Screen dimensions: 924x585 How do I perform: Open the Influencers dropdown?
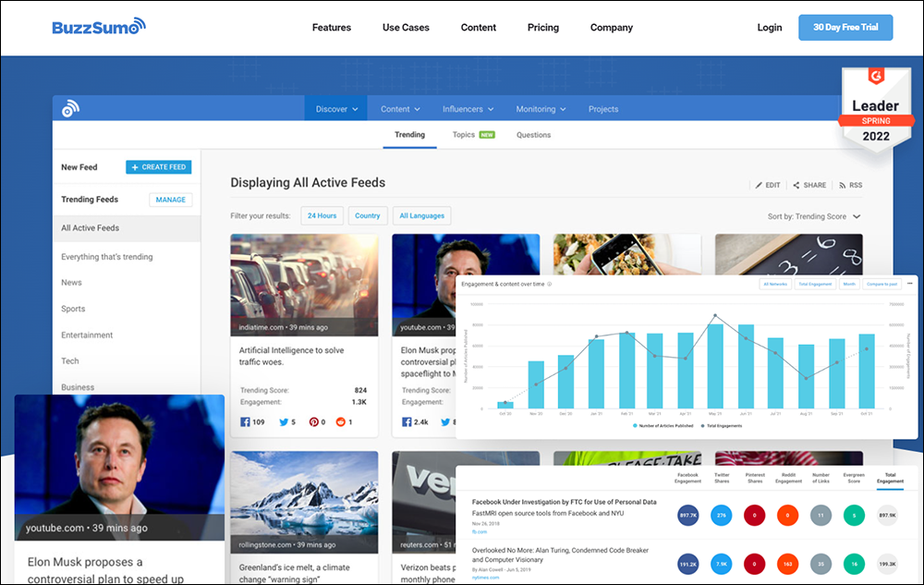tap(468, 109)
